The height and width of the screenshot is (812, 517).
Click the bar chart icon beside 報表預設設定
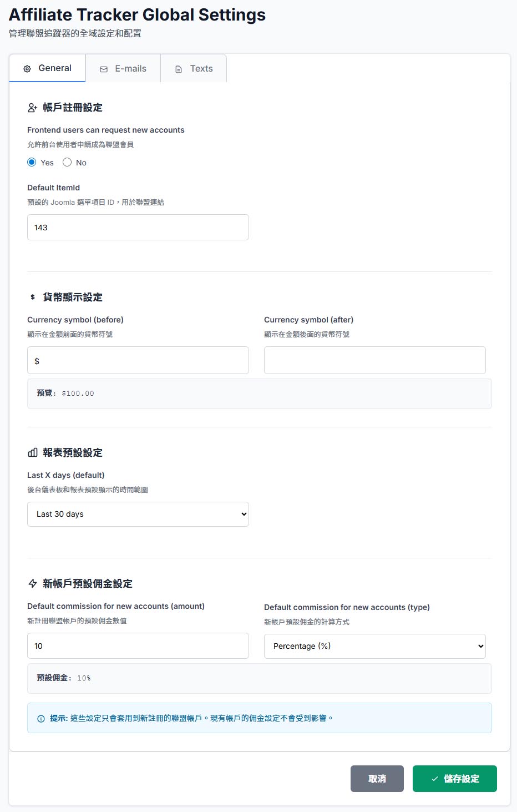[x=33, y=453]
